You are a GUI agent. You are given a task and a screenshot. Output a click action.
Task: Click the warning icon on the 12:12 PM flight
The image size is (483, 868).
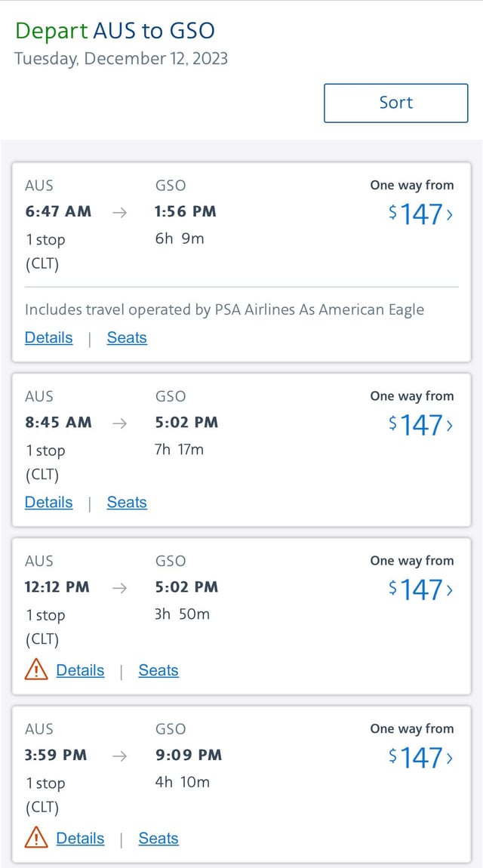tap(35, 670)
